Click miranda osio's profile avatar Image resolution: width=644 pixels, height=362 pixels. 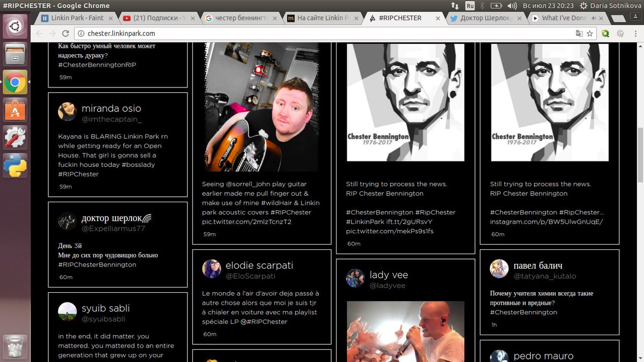[67, 111]
